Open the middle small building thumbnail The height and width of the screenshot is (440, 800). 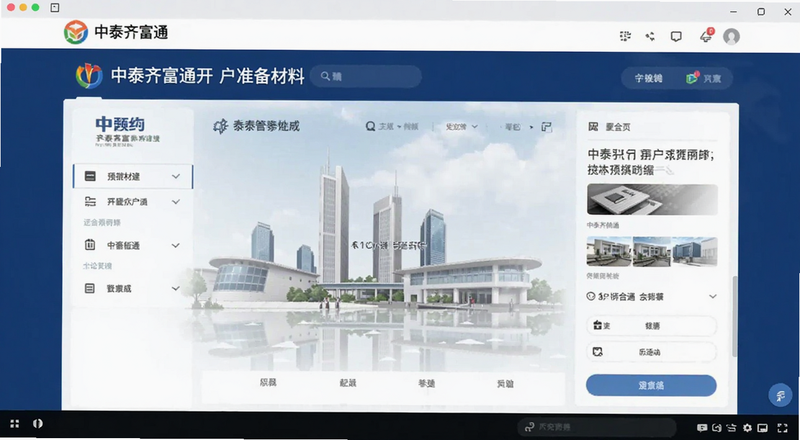tap(652, 251)
